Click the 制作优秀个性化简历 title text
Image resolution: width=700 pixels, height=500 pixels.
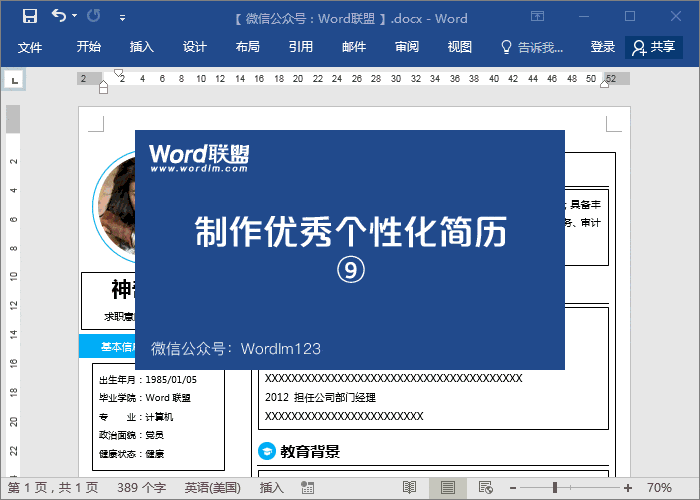point(351,231)
